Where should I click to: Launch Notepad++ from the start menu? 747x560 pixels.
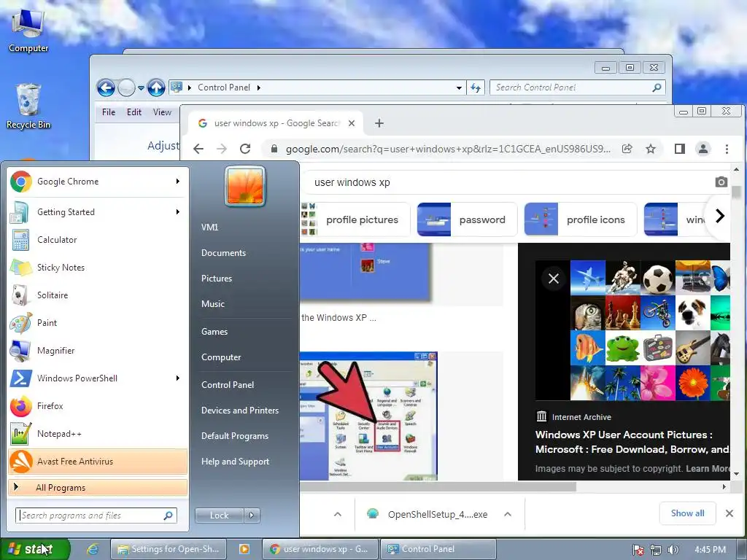click(98, 433)
